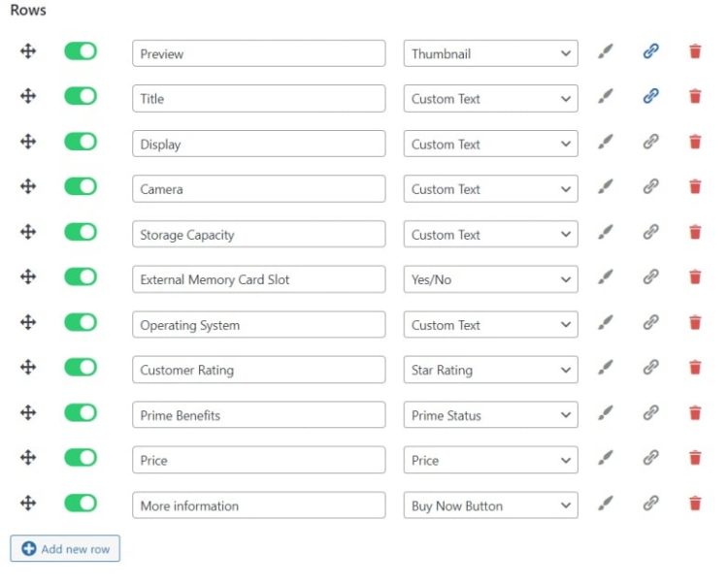The width and height of the screenshot is (728, 585).
Task: Delete the Storage Capacity row
Action: pos(695,233)
